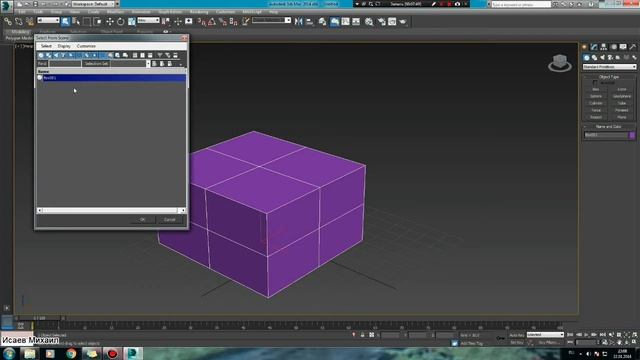Open the Schematic View icon
Viewport: 640px width, 360px height.
click(356, 21)
